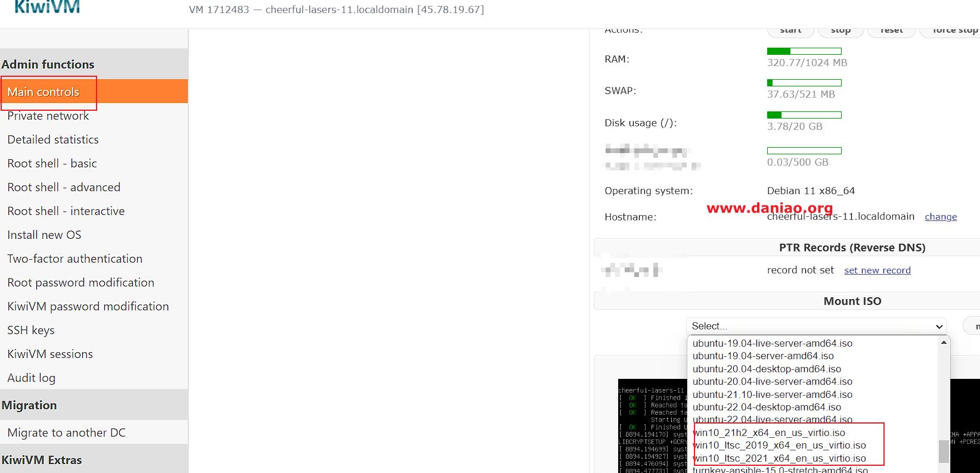Click set new record link

point(877,270)
